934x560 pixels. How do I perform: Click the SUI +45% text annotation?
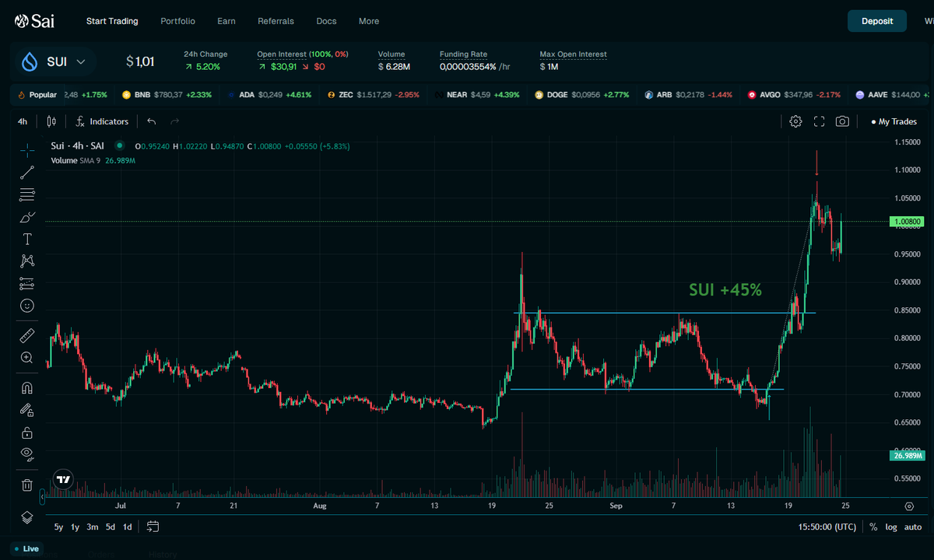click(725, 290)
